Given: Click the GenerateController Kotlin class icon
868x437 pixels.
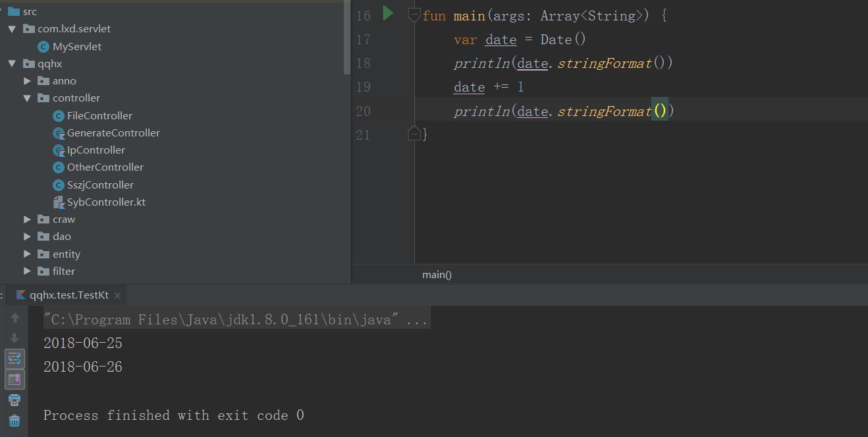Looking at the screenshot, I should 59,133.
